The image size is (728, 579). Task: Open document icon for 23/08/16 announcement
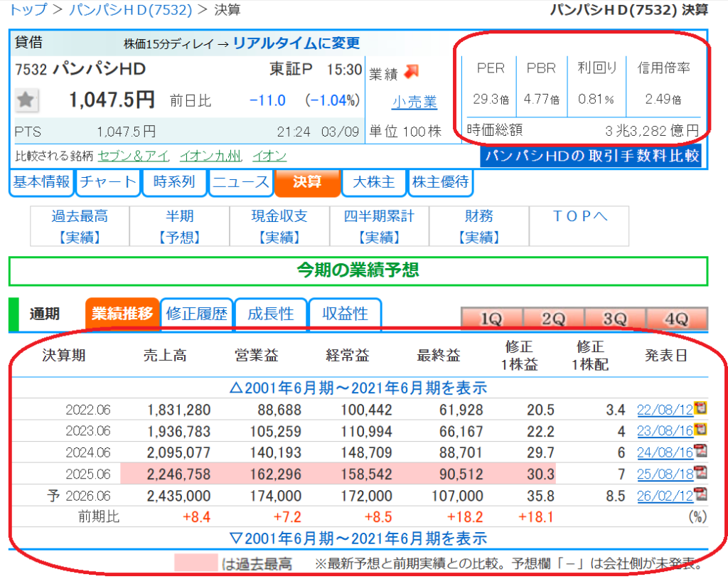700,430
